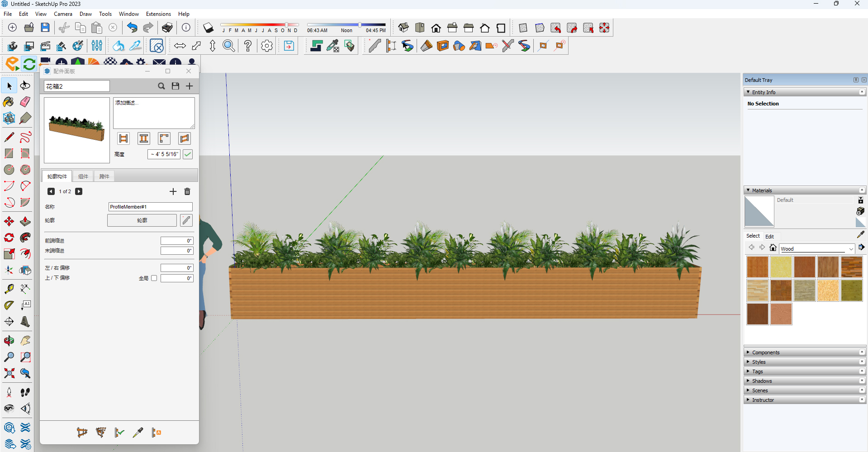Expand the Shadows tray panel
This screenshot has width=868, height=452.
click(762, 381)
